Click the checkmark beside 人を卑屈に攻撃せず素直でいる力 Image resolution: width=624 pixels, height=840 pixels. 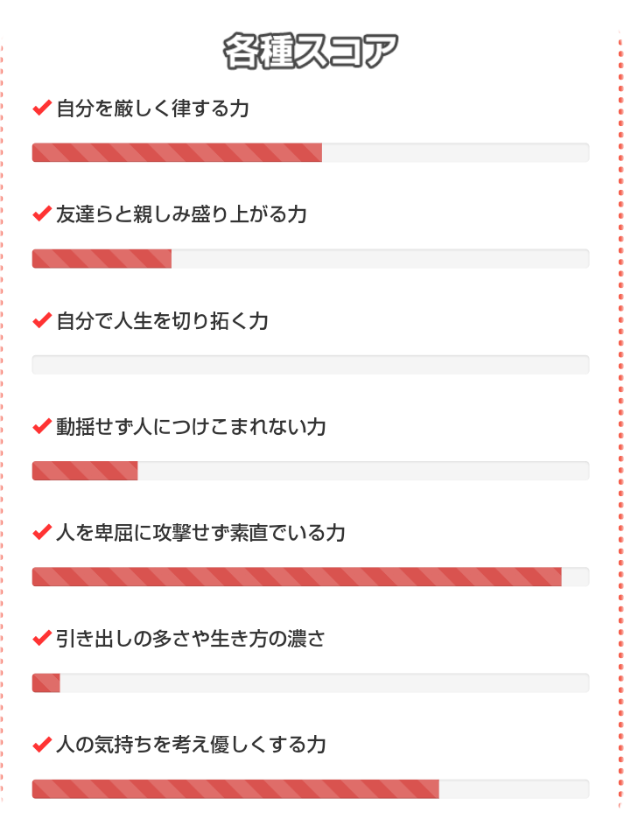(41, 533)
